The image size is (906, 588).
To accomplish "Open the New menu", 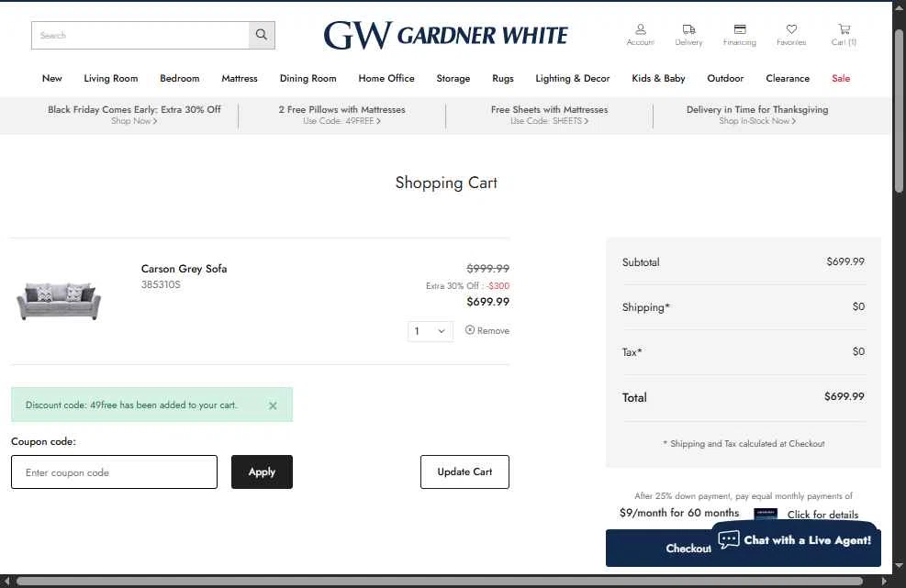I will [52, 78].
